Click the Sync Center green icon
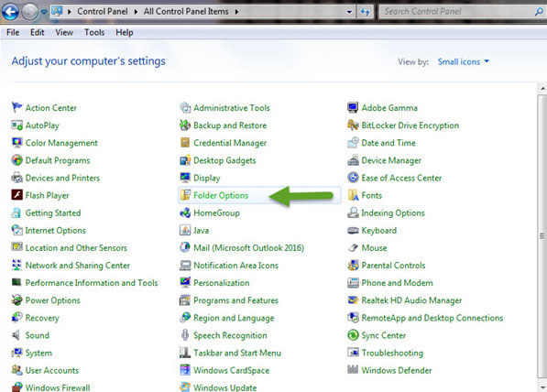This screenshot has width=547, height=392. tap(353, 335)
